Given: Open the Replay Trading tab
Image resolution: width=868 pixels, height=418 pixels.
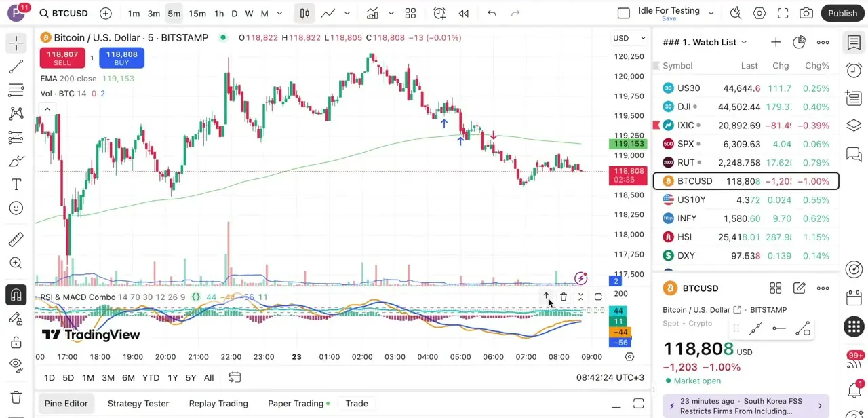Looking at the screenshot, I should tap(218, 403).
